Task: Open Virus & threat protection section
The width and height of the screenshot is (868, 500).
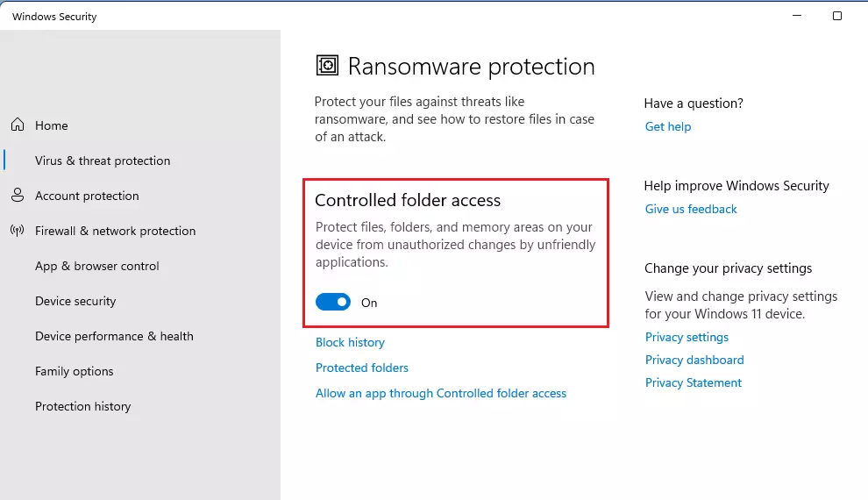Action: click(103, 161)
